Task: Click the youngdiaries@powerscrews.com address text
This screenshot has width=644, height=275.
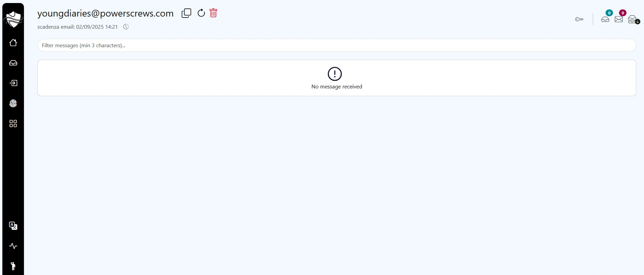Action: point(106,13)
